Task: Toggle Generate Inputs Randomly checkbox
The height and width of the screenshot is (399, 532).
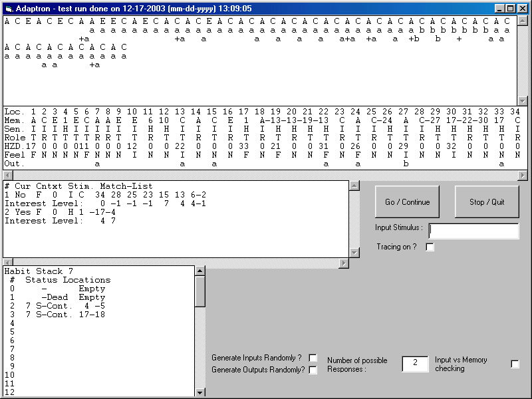Action: point(313,358)
